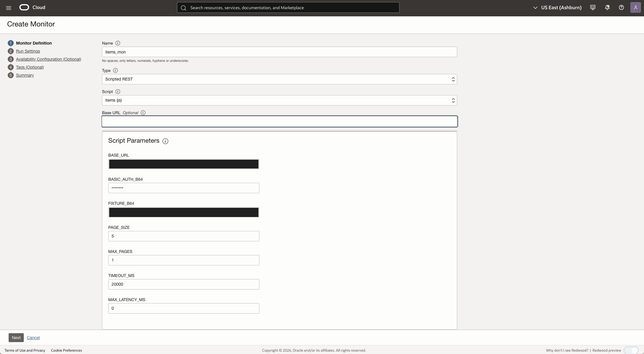Image resolution: width=644 pixels, height=354 pixels.
Task: Click Why don't I see Redwood? link
Action: pyautogui.click(x=567, y=350)
